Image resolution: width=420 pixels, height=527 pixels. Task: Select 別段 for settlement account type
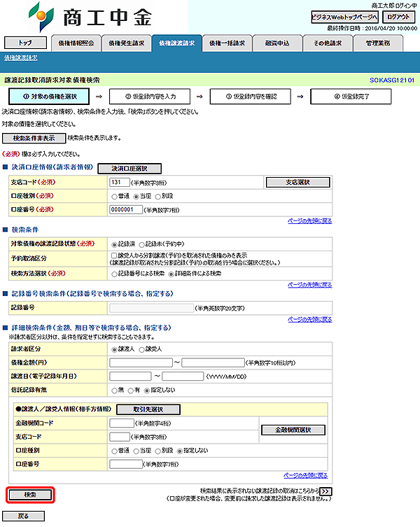(158, 197)
